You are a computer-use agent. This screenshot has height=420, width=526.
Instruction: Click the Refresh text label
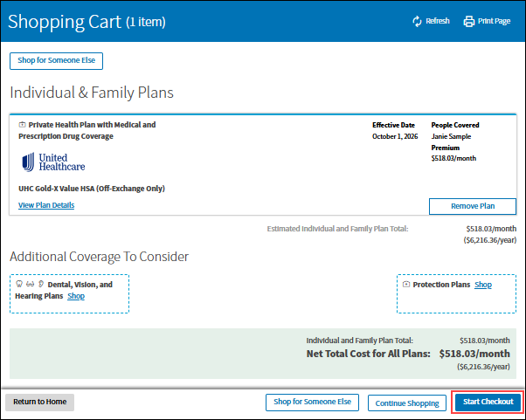pos(438,21)
